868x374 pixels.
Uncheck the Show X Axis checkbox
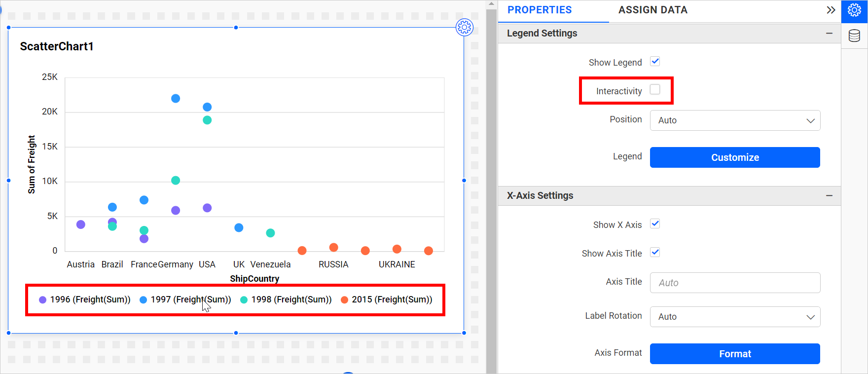tap(655, 224)
